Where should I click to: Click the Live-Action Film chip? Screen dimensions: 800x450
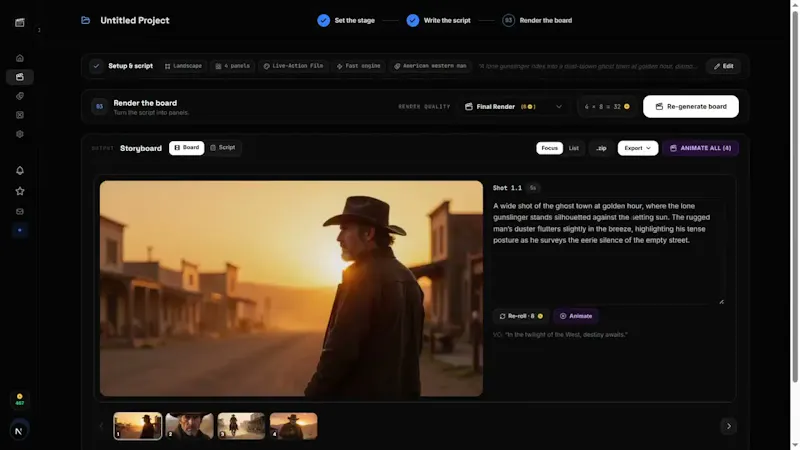tap(293, 66)
